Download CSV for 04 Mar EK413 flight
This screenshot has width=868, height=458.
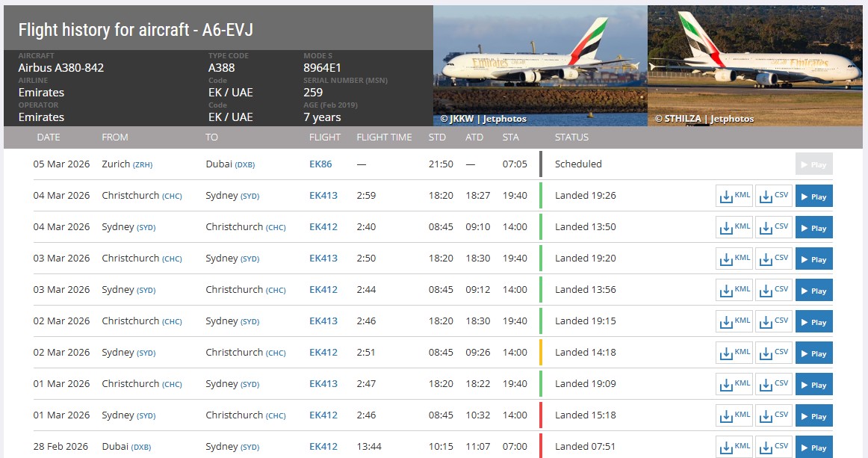tap(773, 196)
